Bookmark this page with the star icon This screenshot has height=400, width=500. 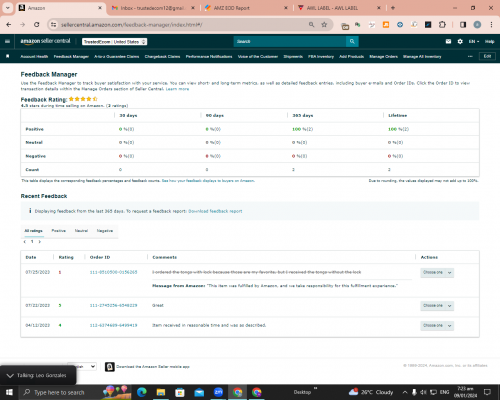(x=324, y=25)
